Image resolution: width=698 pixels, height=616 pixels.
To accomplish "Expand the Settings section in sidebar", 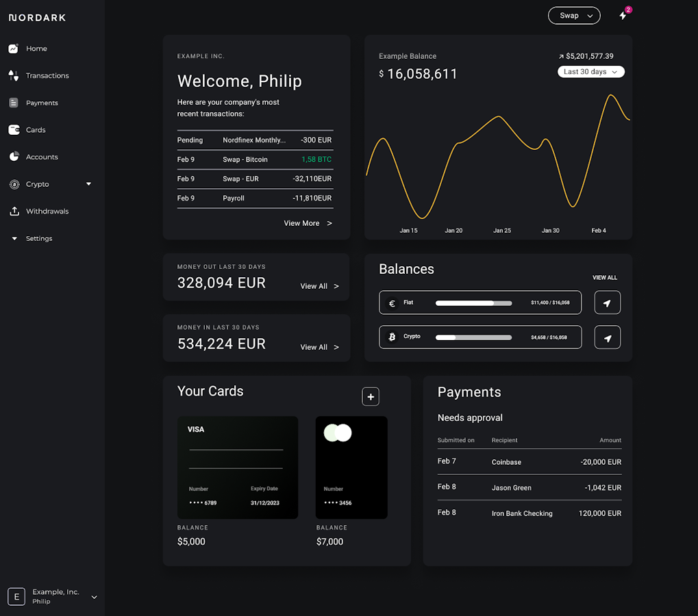I will pyautogui.click(x=14, y=239).
